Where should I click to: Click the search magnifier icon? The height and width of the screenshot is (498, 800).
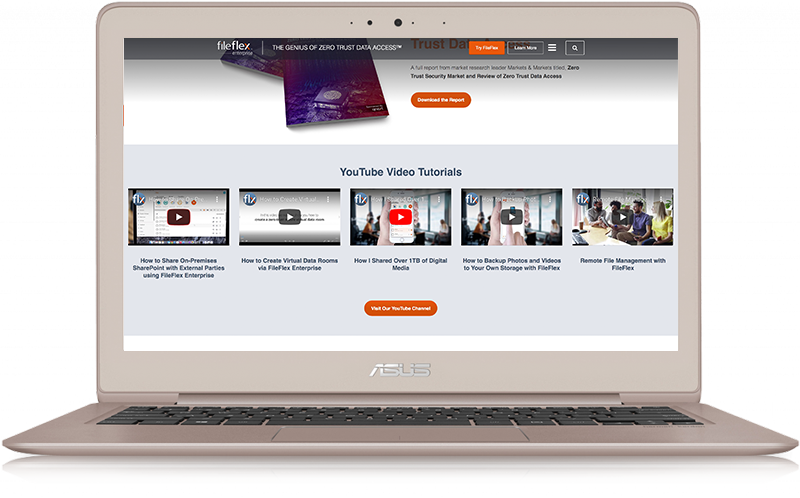tap(575, 48)
